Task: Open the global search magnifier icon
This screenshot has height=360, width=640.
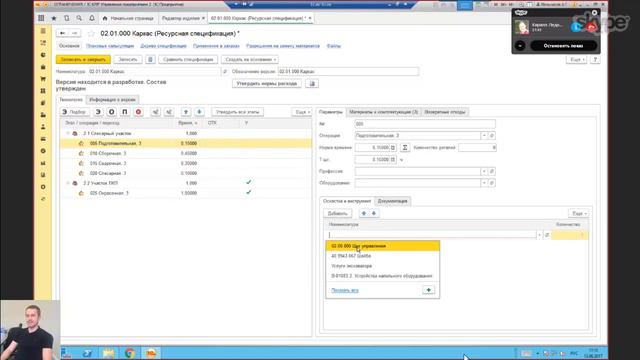Action: [x=79, y=18]
